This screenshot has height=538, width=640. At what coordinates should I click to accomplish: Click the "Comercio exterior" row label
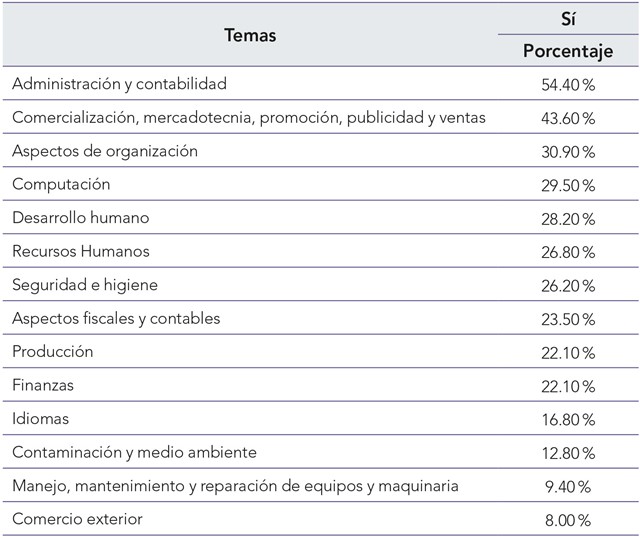(77, 520)
